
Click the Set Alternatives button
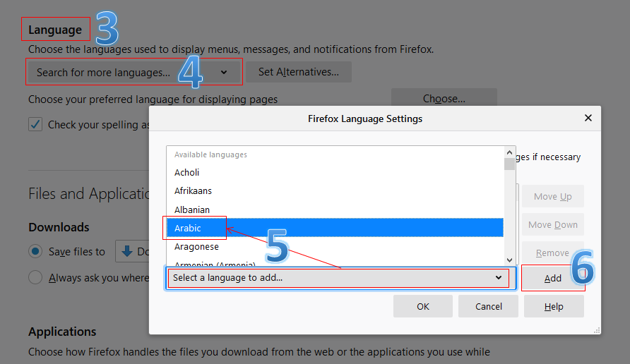pyautogui.click(x=299, y=72)
